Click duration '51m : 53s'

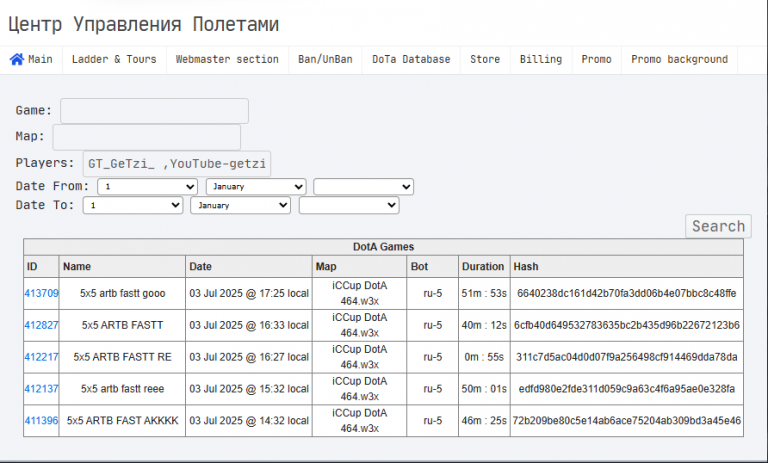484,293
